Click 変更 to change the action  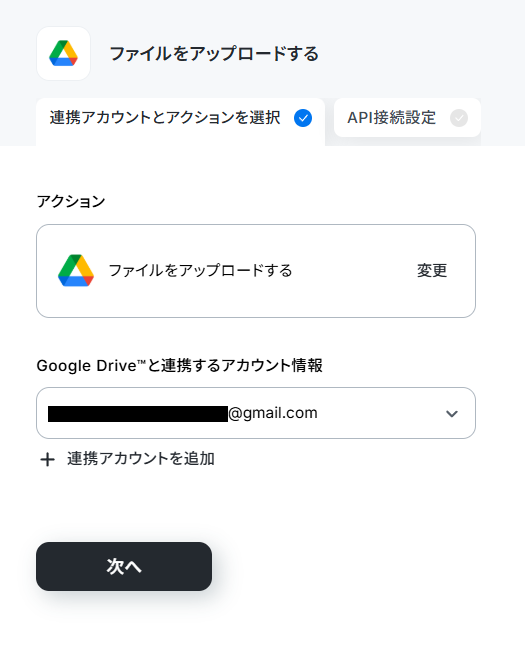pyautogui.click(x=432, y=271)
